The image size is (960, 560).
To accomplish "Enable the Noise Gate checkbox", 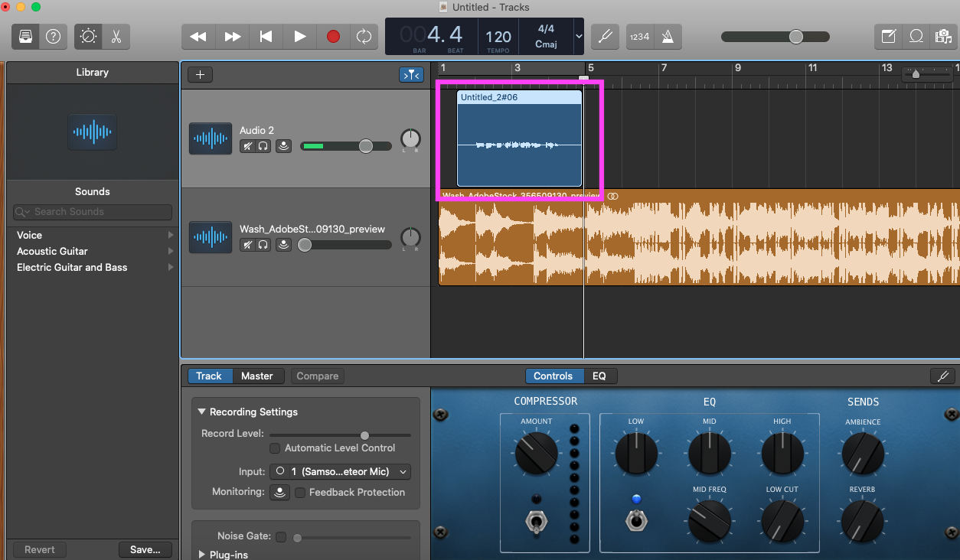I will 280,537.
